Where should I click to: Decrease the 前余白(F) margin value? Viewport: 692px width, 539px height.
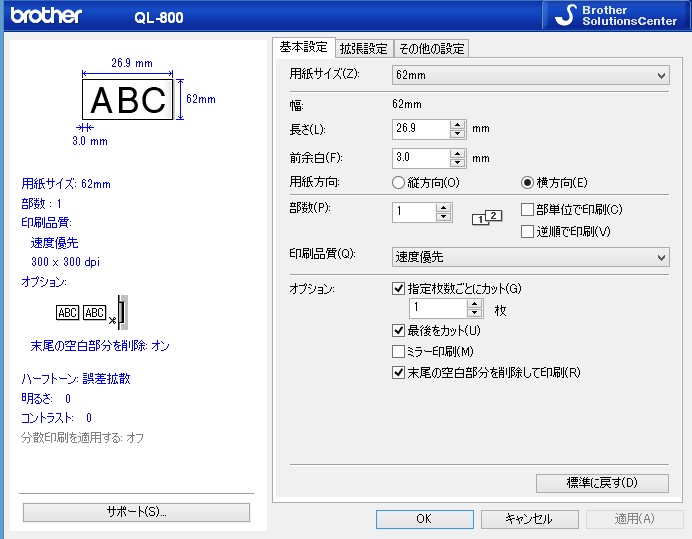(458, 163)
